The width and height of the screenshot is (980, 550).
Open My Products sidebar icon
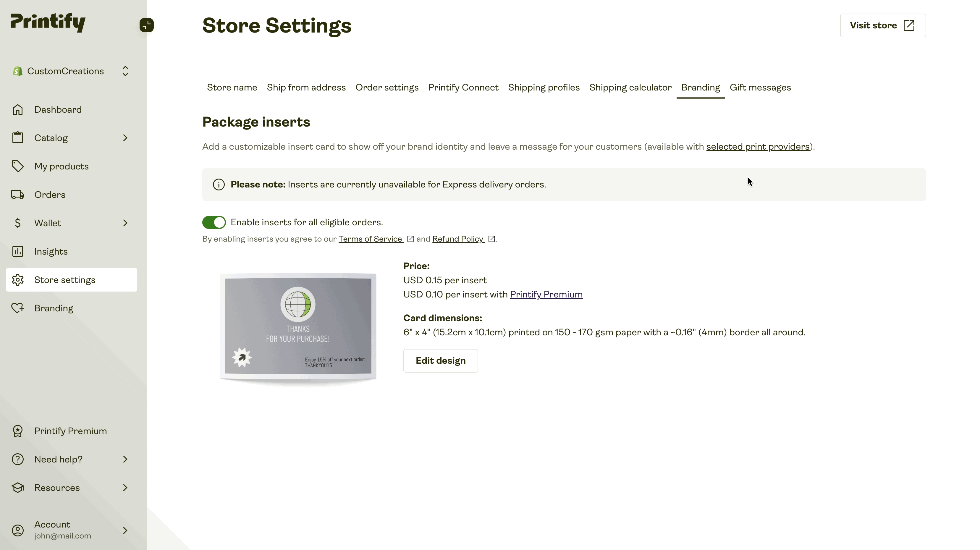(x=18, y=166)
